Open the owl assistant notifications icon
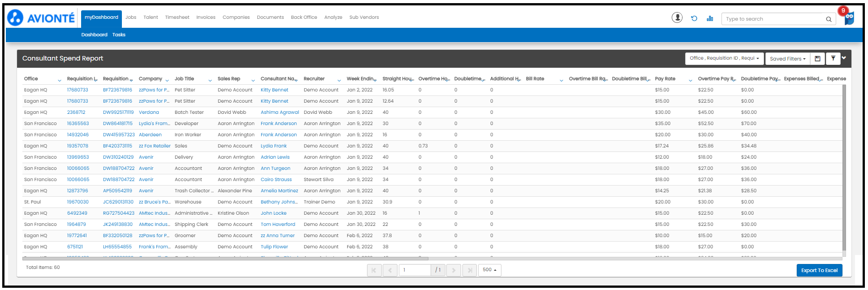This screenshot has height=290, width=868. (849, 18)
